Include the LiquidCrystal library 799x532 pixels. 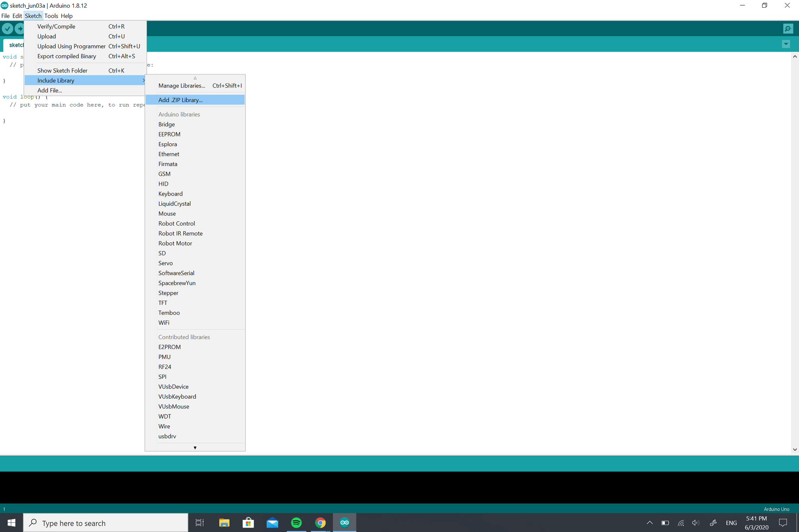point(174,204)
